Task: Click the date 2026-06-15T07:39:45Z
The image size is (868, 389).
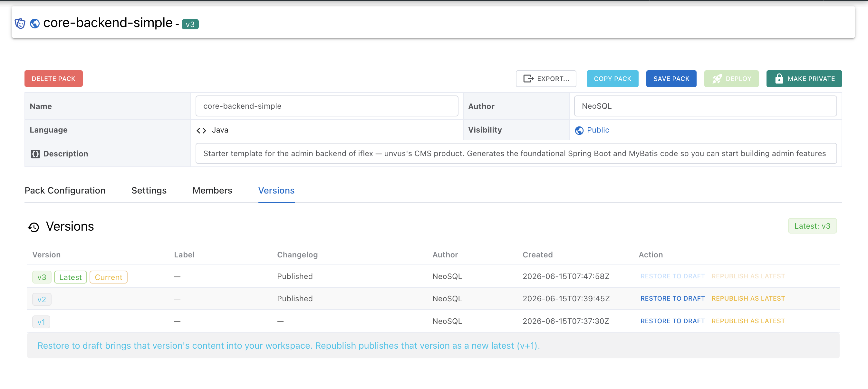Action: 566,299
